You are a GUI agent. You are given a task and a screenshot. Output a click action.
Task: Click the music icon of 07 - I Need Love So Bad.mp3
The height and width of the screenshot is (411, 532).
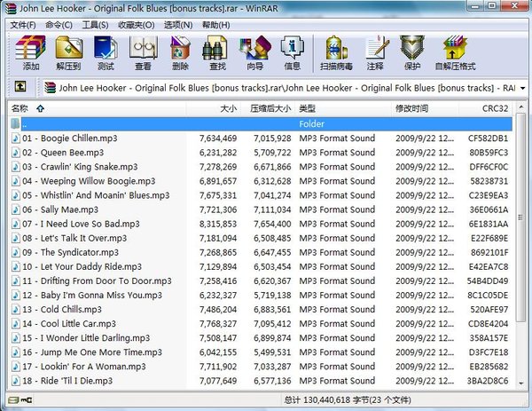click(16, 224)
